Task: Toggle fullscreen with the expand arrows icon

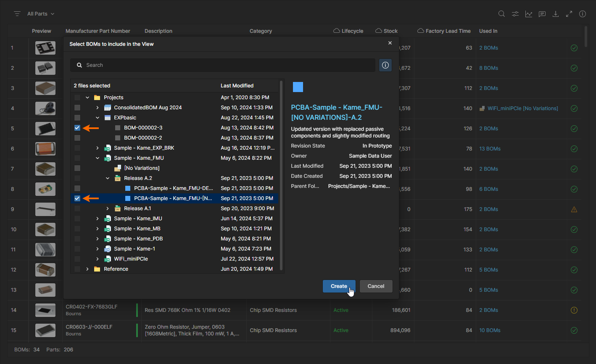Action: [569, 14]
